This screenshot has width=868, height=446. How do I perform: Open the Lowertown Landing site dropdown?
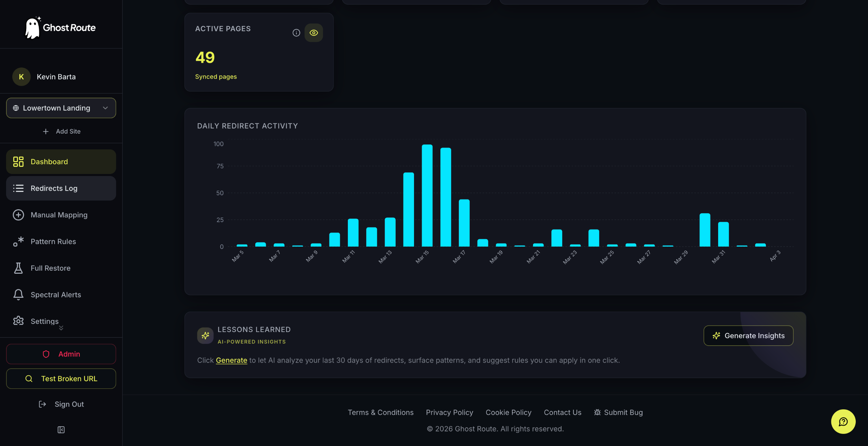[61, 108]
